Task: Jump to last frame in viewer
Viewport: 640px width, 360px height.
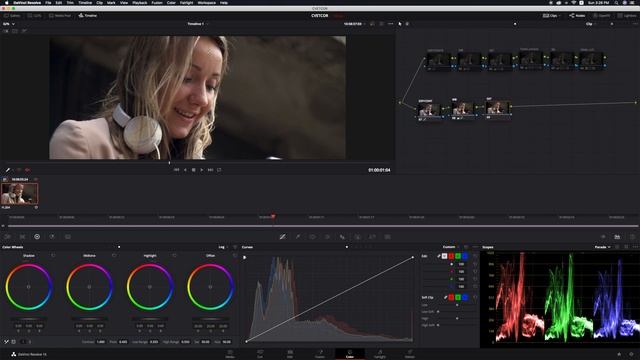Action: tap(210, 170)
